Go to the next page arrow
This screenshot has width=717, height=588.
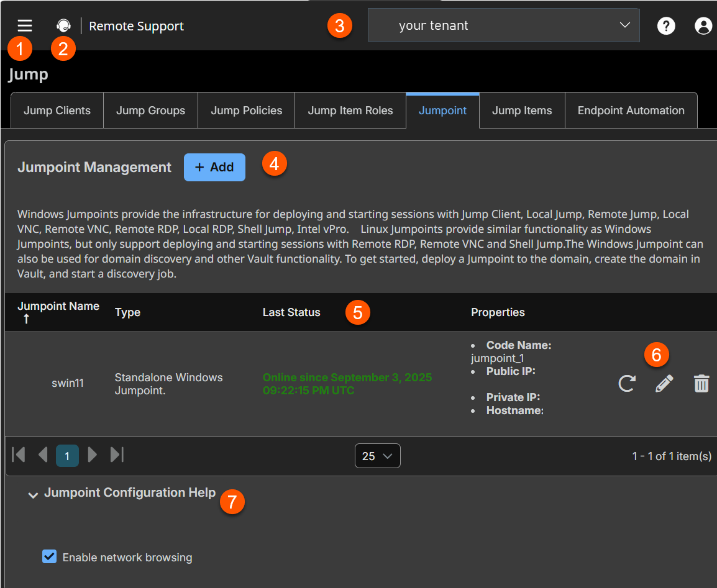(x=92, y=455)
